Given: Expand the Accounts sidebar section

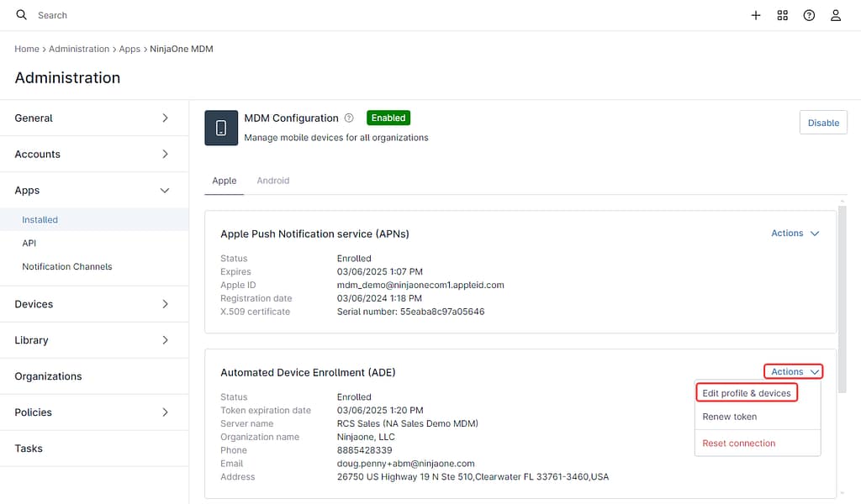Looking at the screenshot, I should point(92,155).
